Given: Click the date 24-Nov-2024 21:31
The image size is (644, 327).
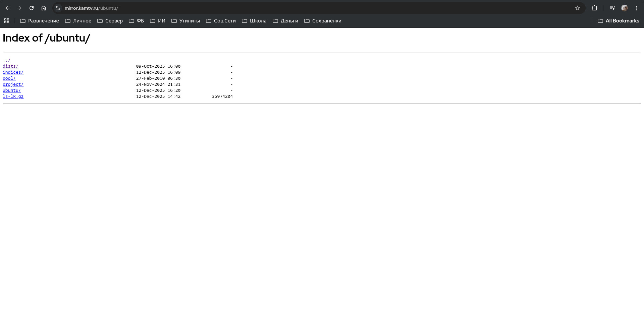Looking at the screenshot, I should coord(158,84).
